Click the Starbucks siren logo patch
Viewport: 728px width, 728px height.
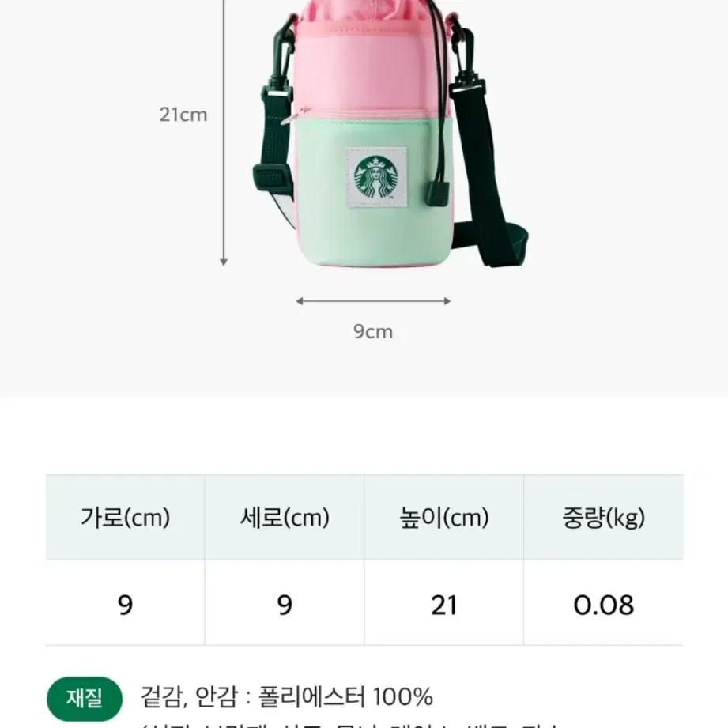pos(376,177)
